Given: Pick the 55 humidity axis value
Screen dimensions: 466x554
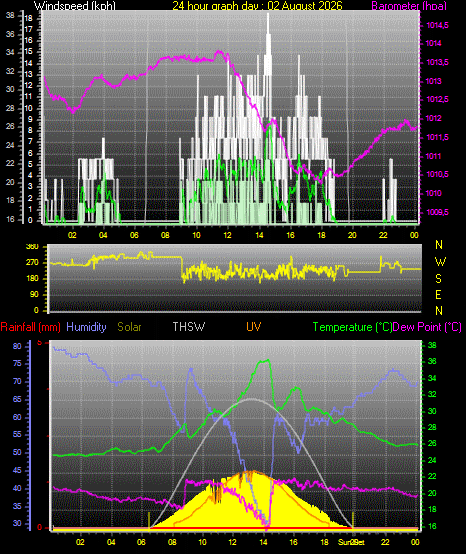Looking at the screenshot, I should pos(17,435).
